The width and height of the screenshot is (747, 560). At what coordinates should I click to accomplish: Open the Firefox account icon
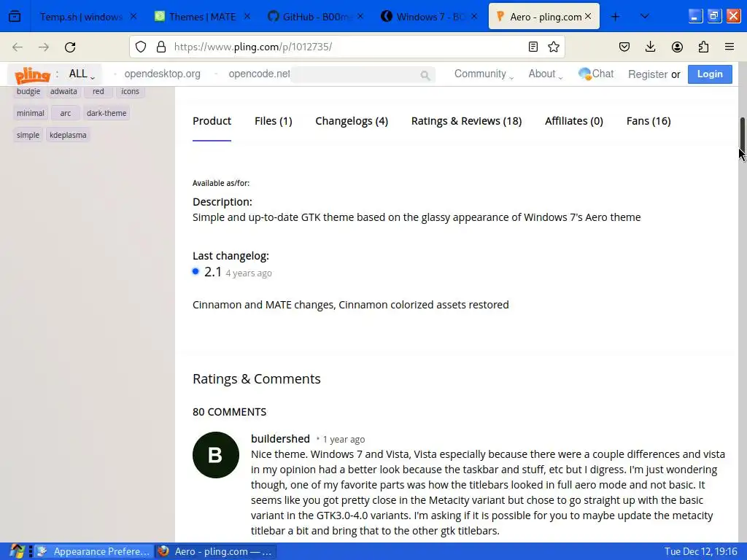[677, 47]
